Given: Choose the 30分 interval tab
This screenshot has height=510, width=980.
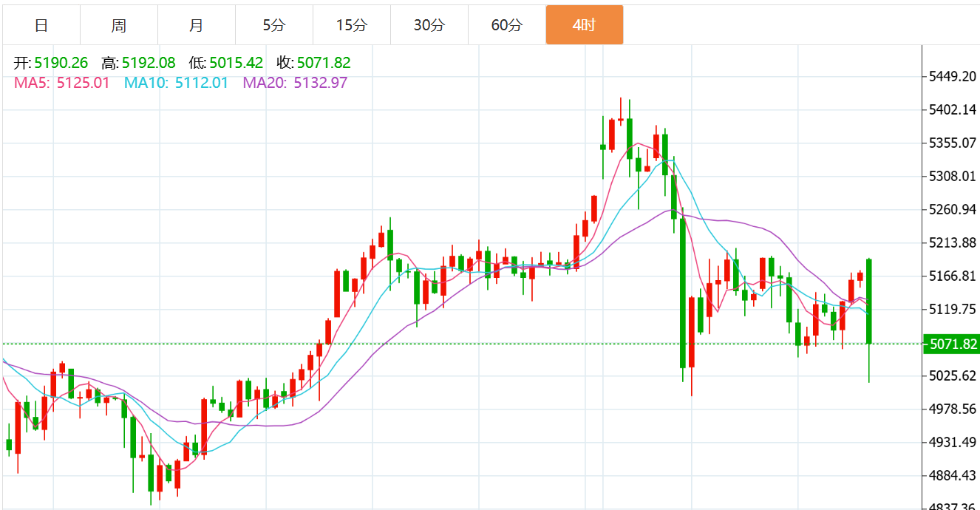Looking at the screenshot, I should [x=429, y=25].
